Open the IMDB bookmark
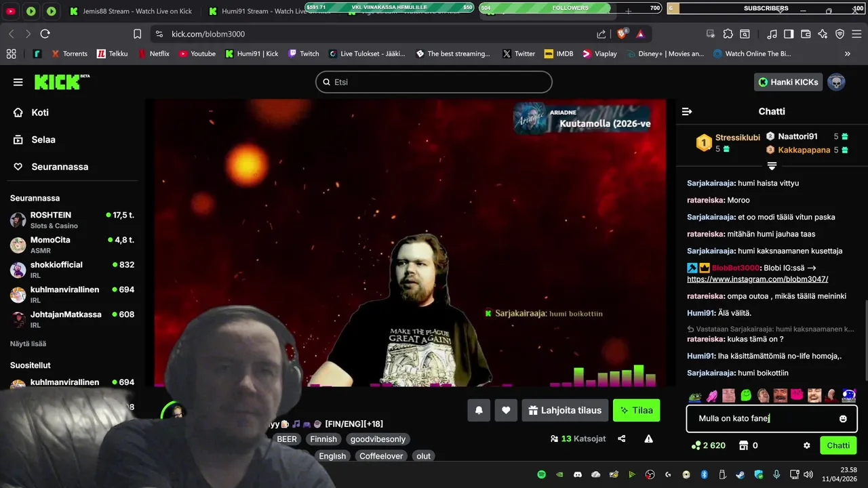Viewport: 868px width, 488px height. [559, 54]
